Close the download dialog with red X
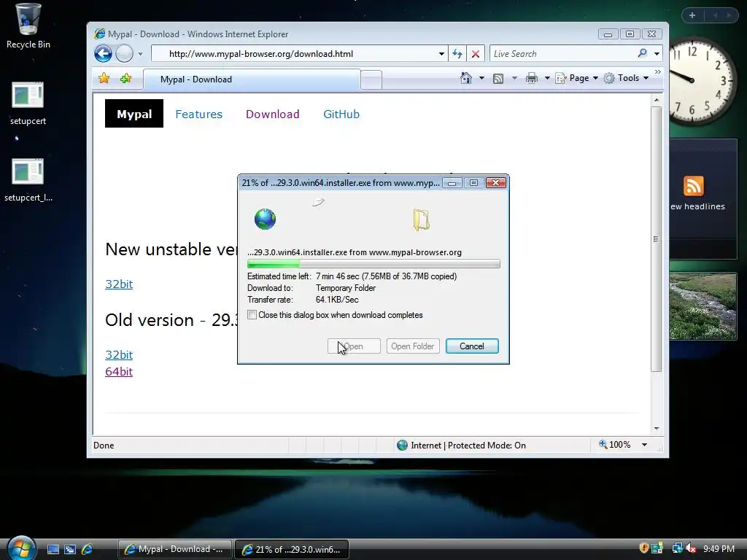Image resolution: width=747 pixels, height=560 pixels. click(495, 183)
